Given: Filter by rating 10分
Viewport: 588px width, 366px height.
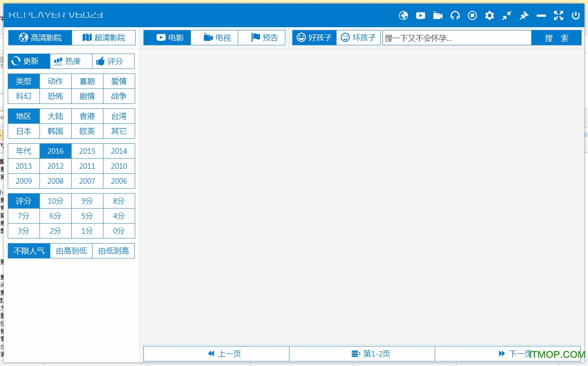Looking at the screenshot, I should (x=55, y=201).
